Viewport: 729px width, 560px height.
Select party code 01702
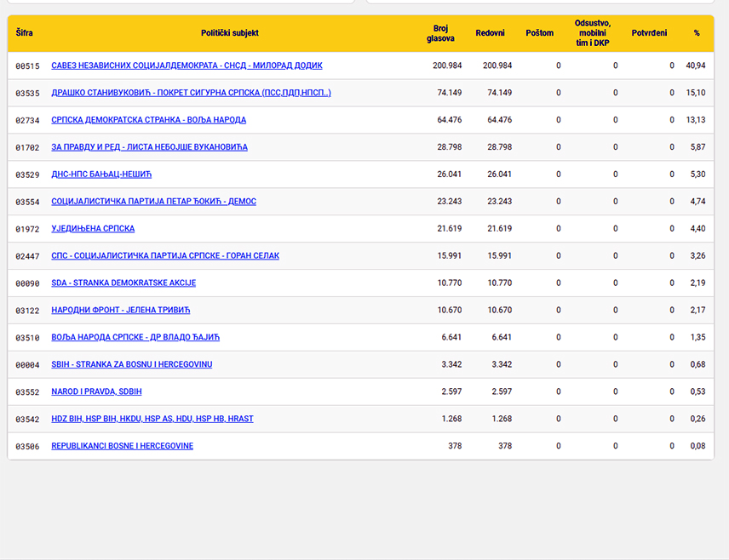point(27,147)
